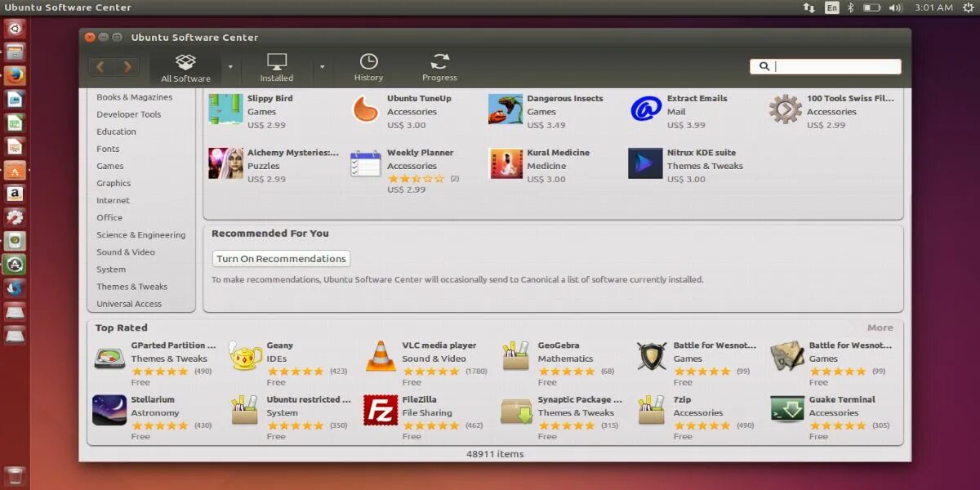
Task: Open the Kural Medicine app icon
Action: (x=506, y=163)
